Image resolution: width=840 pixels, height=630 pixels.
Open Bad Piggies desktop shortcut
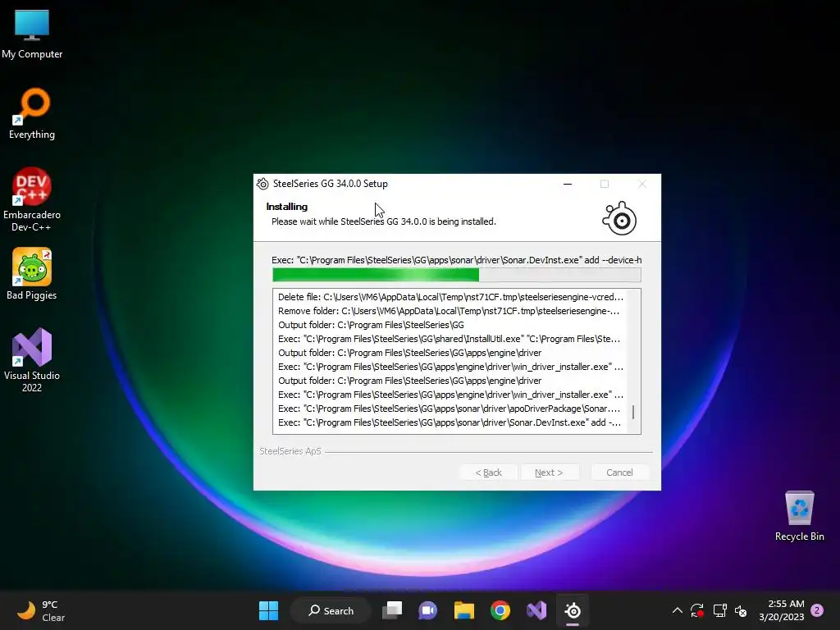[x=32, y=274]
